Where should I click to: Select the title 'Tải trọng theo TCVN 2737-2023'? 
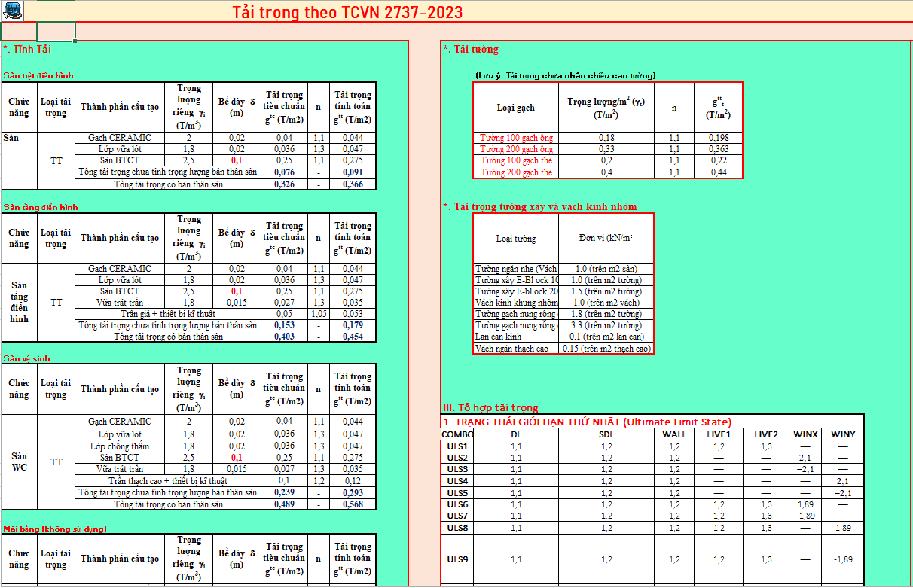[x=347, y=11]
